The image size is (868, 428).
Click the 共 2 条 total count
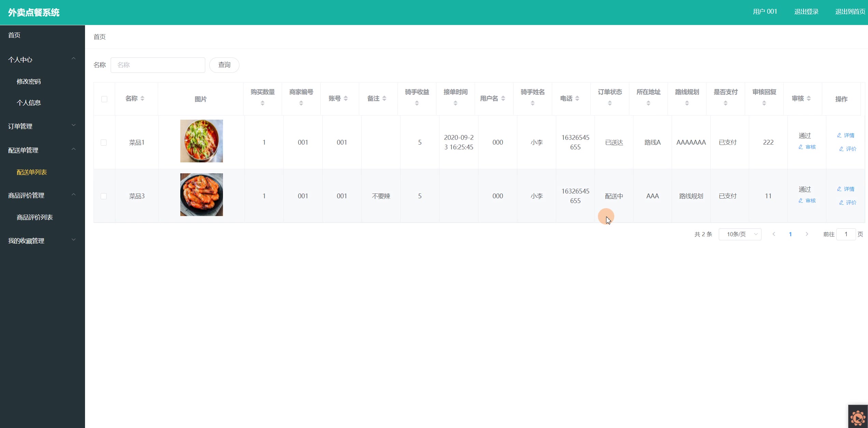[703, 234]
